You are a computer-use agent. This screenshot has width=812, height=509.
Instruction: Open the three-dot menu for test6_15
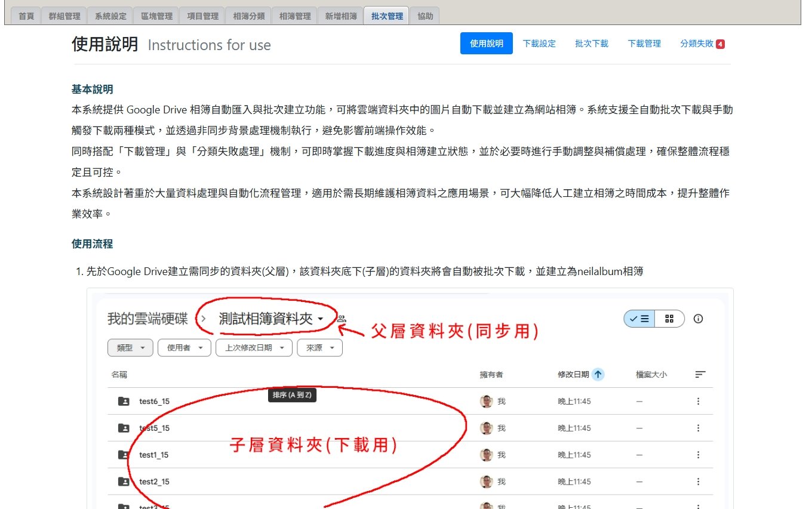pos(698,402)
